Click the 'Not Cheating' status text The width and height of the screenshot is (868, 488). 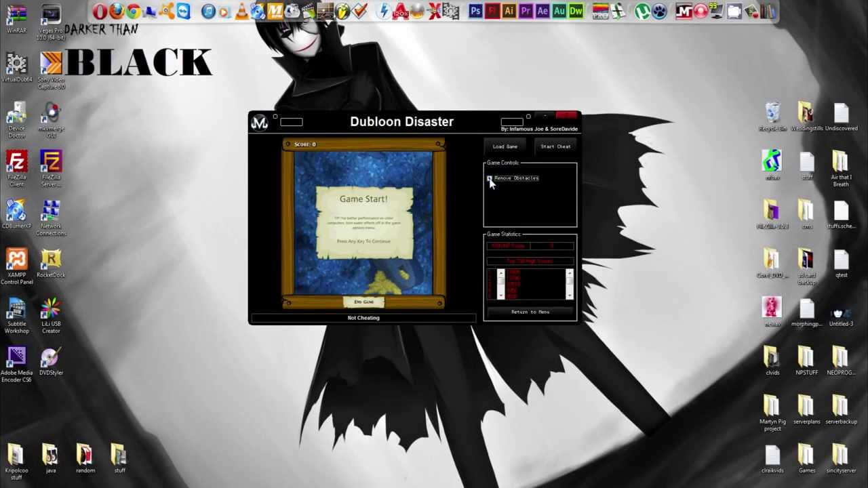[363, 318]
